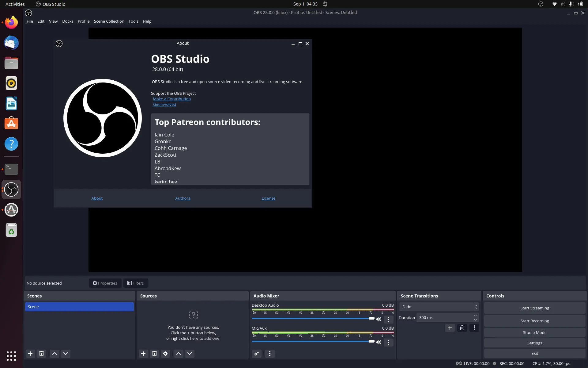Click Start Recording button
588x368 pixels.
[535, 320]
